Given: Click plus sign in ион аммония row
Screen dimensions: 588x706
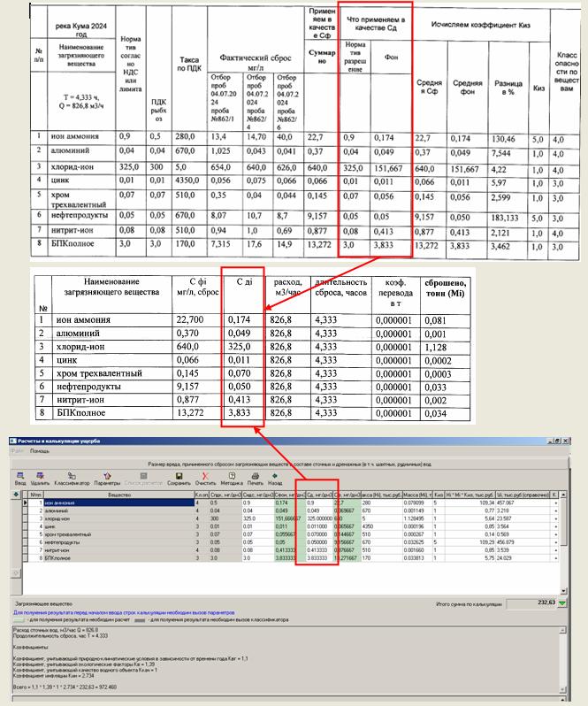Looking at the screenshot, I should pyautogui.click(x=556, y=503).
